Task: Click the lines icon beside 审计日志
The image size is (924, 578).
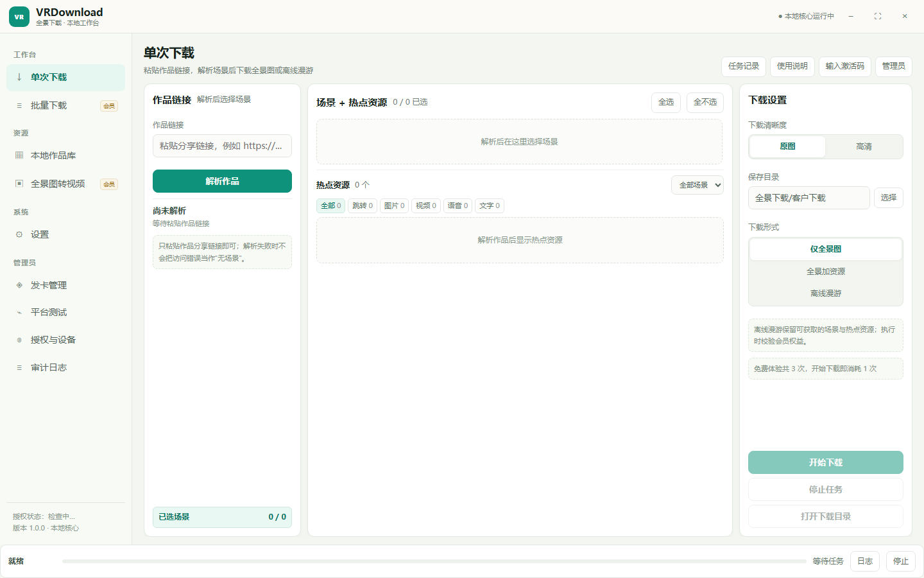Action: coord(19,367)
